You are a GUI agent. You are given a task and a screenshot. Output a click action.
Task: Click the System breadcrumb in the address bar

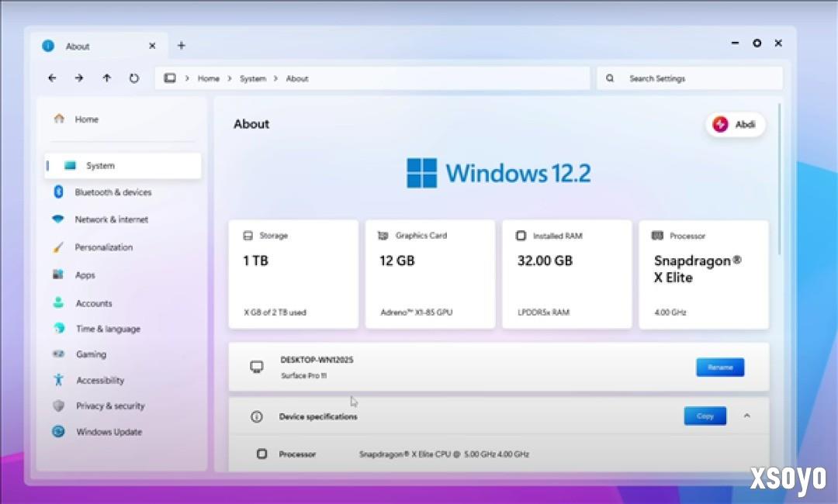[253, 78]
